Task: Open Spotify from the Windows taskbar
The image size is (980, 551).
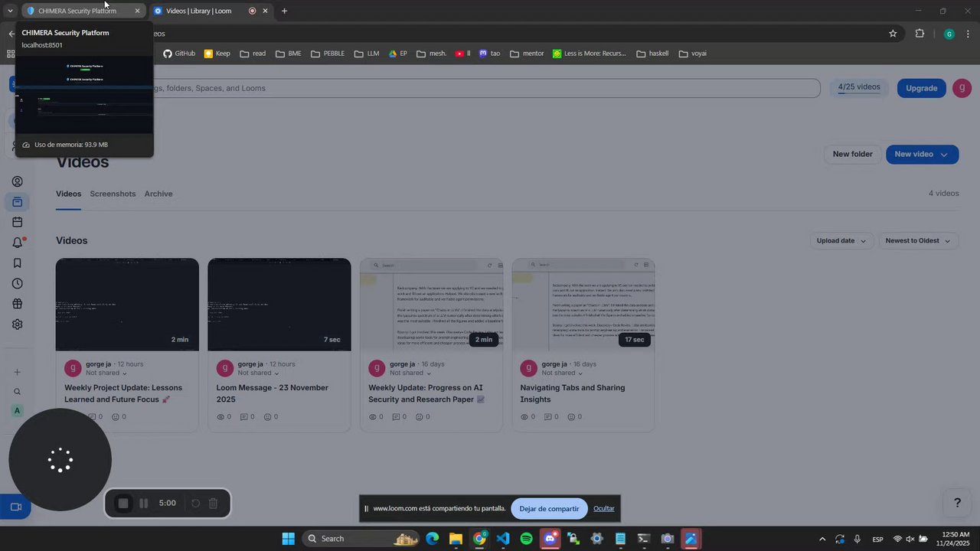Action: click(526, 539)
